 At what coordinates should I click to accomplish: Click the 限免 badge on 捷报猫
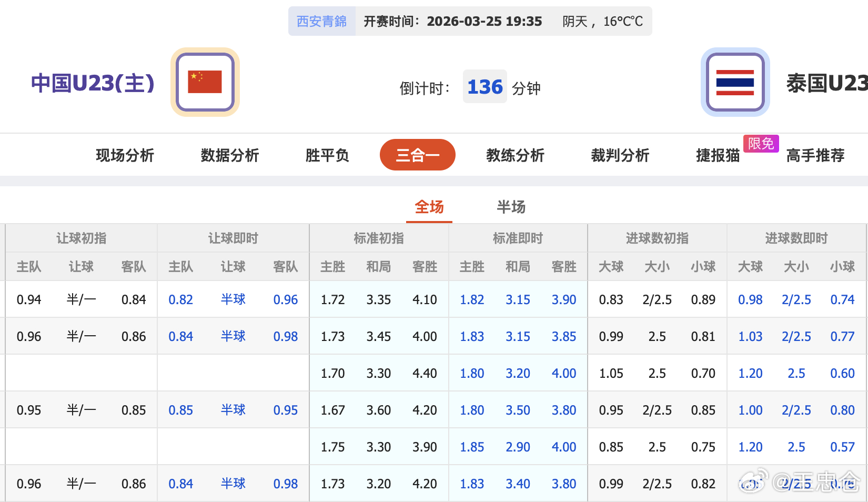761,143
